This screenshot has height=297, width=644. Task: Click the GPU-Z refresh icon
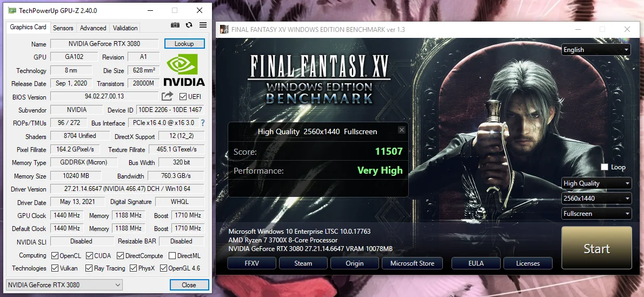point(189,25)
